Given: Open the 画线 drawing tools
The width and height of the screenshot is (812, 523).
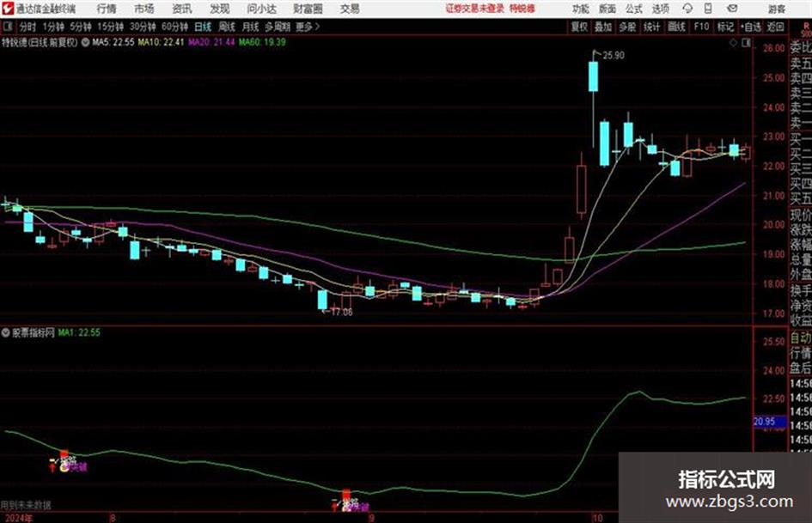Looking at the screenshot, I should 676,27.
